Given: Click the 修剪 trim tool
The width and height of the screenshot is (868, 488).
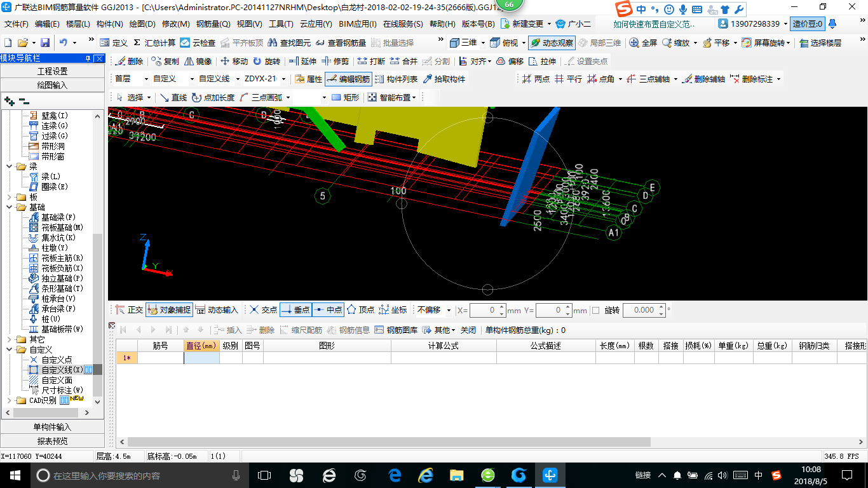Looking at the screenshot, I should 336,62.
